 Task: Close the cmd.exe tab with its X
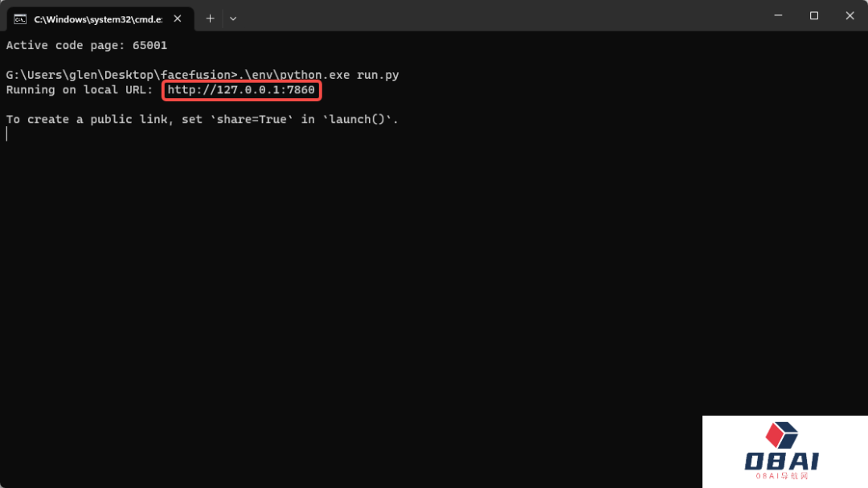pos(178,18)
